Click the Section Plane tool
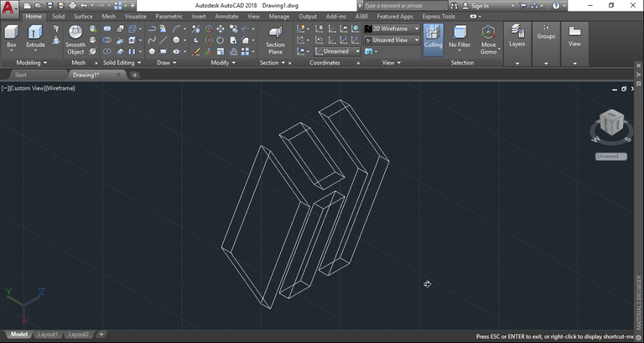Image resolution: width=644 pixels, height=343 pixels. [275, 40]
